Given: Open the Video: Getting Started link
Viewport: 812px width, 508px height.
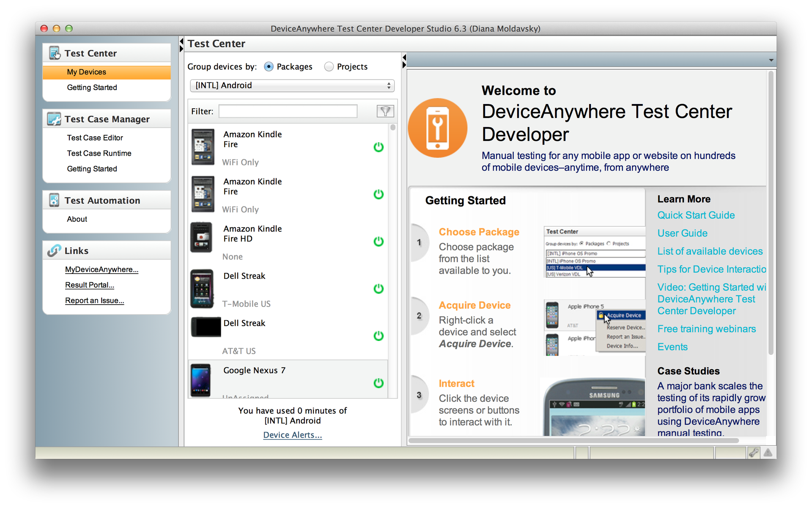Looking at the screenshot, I should pos(711,299).
